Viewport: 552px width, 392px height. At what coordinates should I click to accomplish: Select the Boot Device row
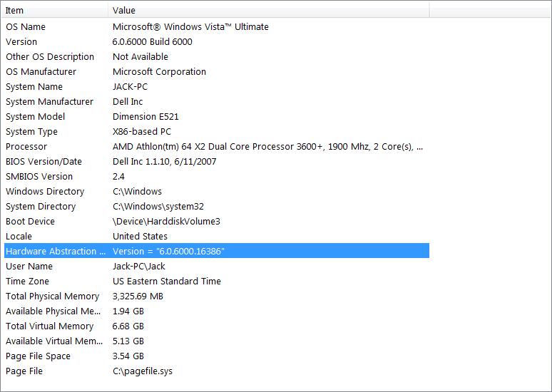[x=217, y=221]
